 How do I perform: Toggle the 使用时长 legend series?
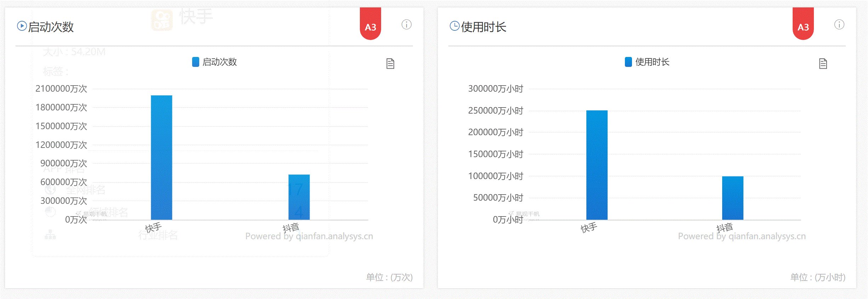click(647, 62)
